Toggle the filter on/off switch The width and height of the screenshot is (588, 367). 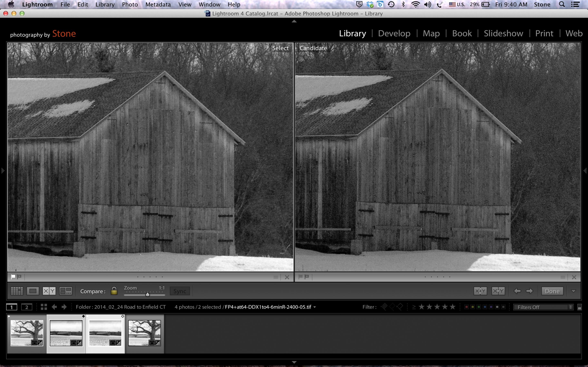pos(579,307)
